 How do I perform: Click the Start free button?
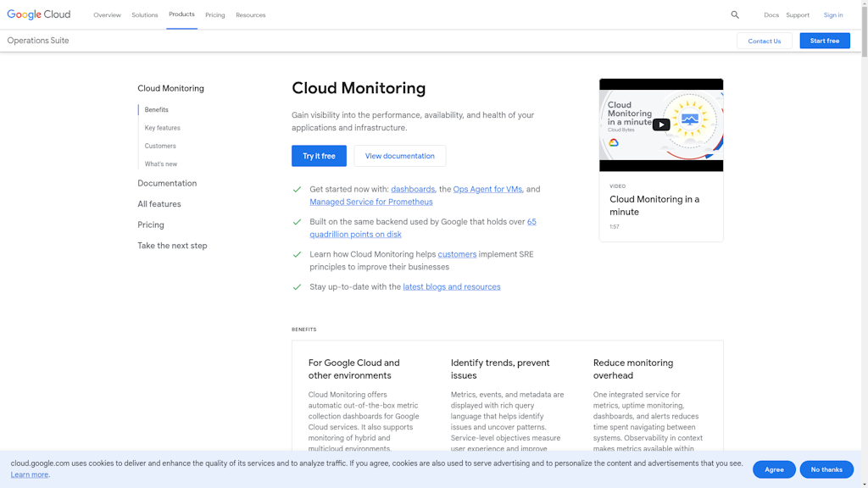[x=824, y=40]
